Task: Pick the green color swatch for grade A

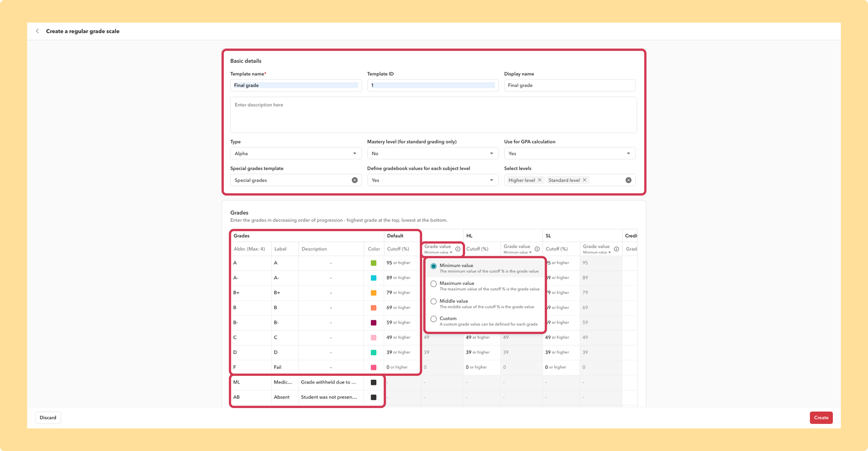Action: 374,263
